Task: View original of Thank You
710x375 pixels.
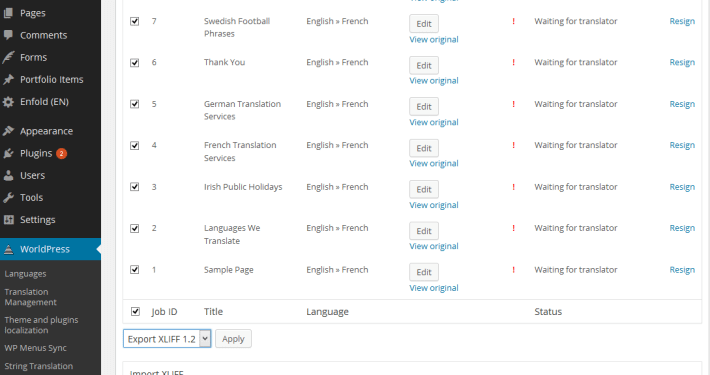Action: [434, 81]
